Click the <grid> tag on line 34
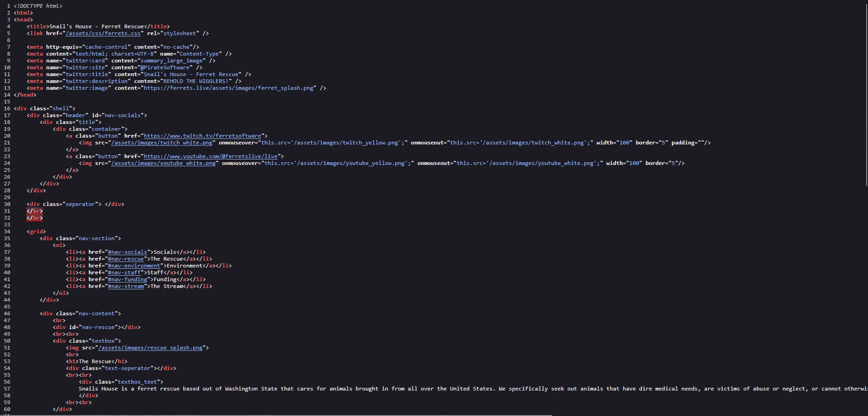The width and height of the screenshot is (868, 416). [36, 231]
